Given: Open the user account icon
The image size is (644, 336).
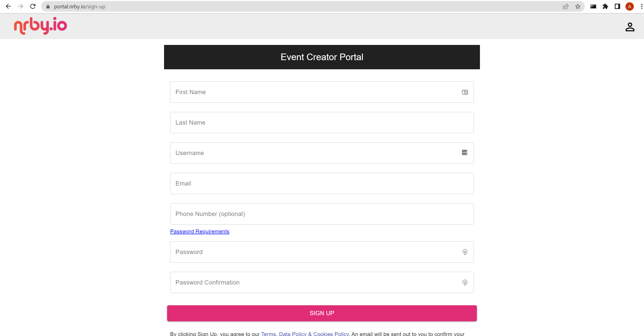Looking at the screenshot, I should coord(630,27).
